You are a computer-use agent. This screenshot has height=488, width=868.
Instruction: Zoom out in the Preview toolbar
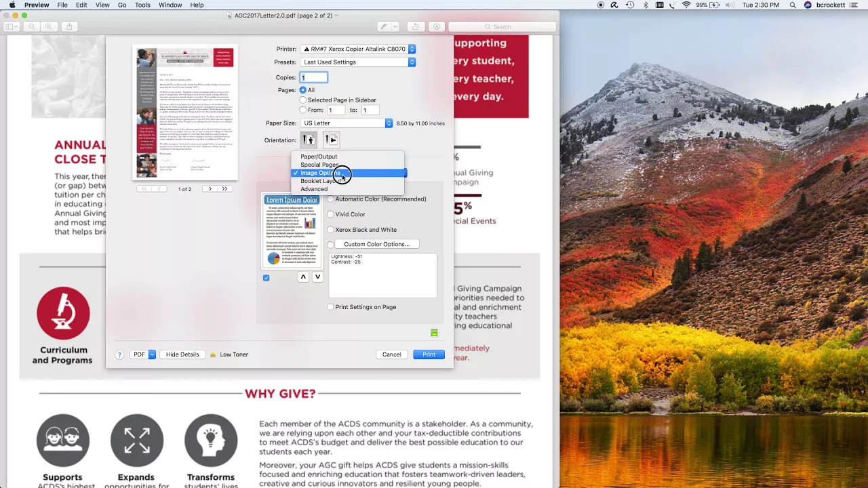(x=32, y=26)
